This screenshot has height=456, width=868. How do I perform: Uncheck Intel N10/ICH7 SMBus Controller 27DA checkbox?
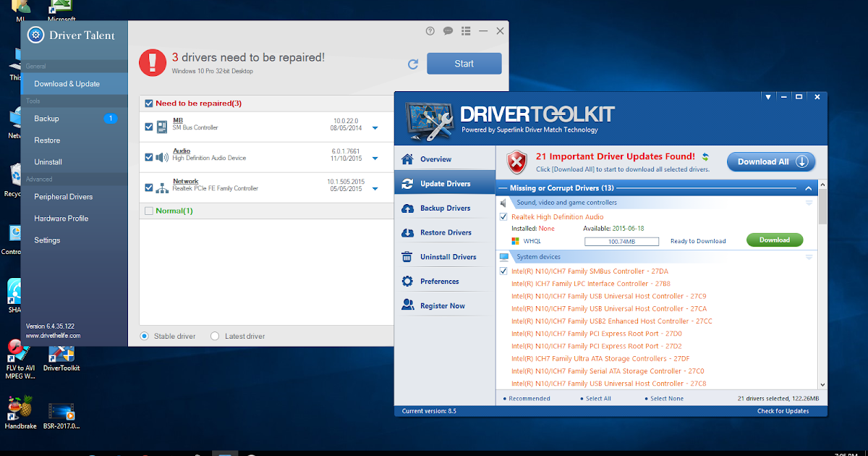(503, 271)
